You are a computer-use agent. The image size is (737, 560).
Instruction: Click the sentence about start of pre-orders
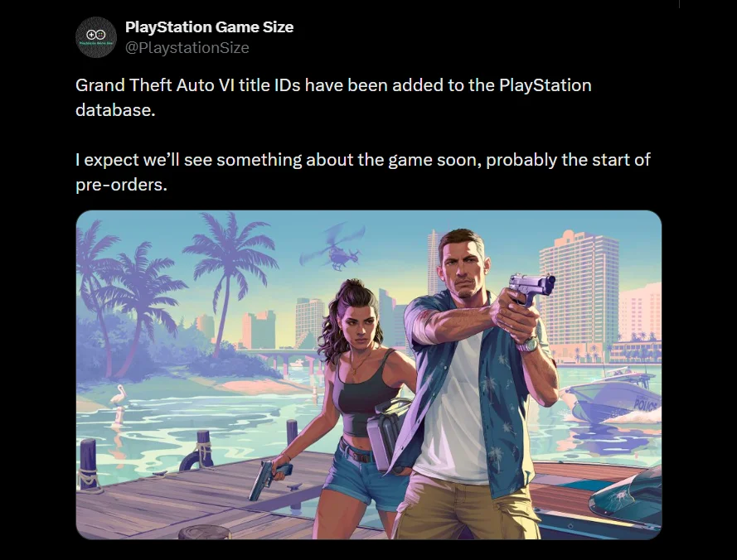pyautogui.click(x=363, y=172)
